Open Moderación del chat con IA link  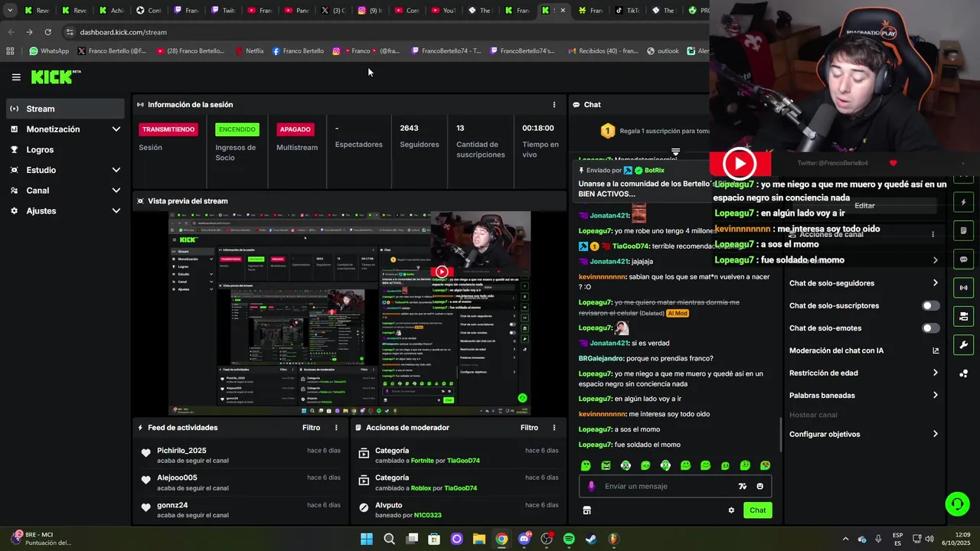(864, 350)
